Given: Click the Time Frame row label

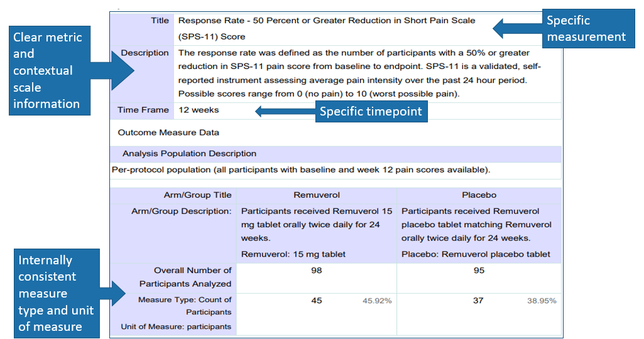Looking at the screenshot, I should [x=143, y=110].
